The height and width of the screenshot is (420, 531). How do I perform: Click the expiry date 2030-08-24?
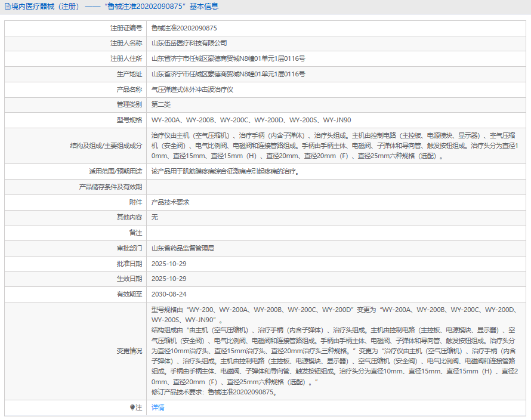coord(169,294)
